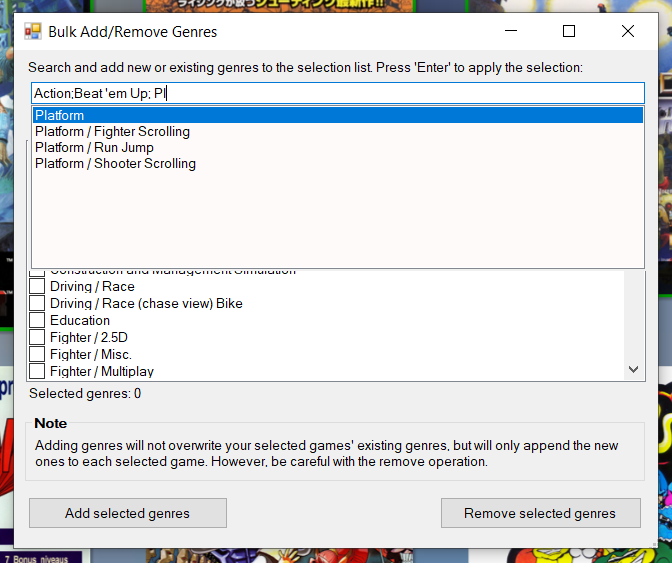Select Platform / Shooter Scrolling suggestion
The height and width of the screenshot is (563, 672).
[338, 163]
